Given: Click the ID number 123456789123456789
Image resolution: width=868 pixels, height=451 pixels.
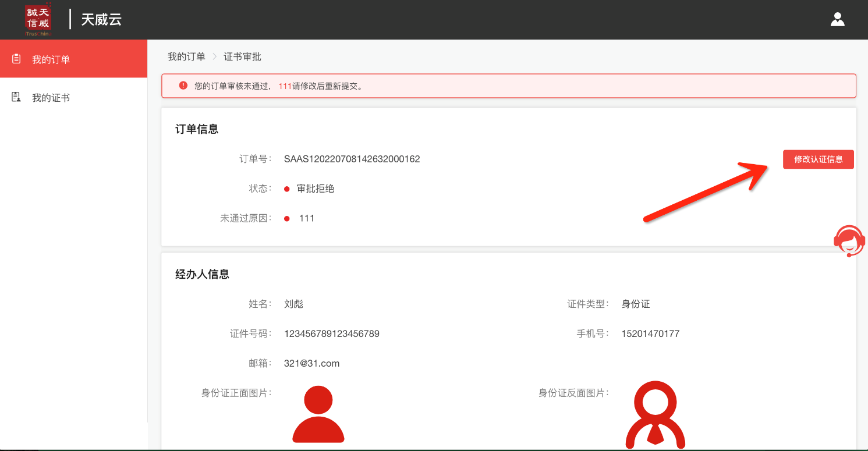Looking at the screenshot, I should 331,333.
